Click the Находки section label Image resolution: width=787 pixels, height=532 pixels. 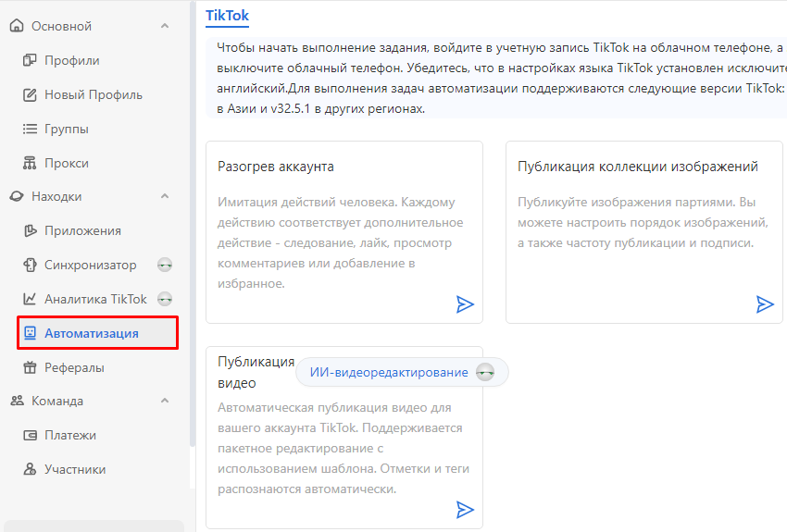tap(56, 196)
